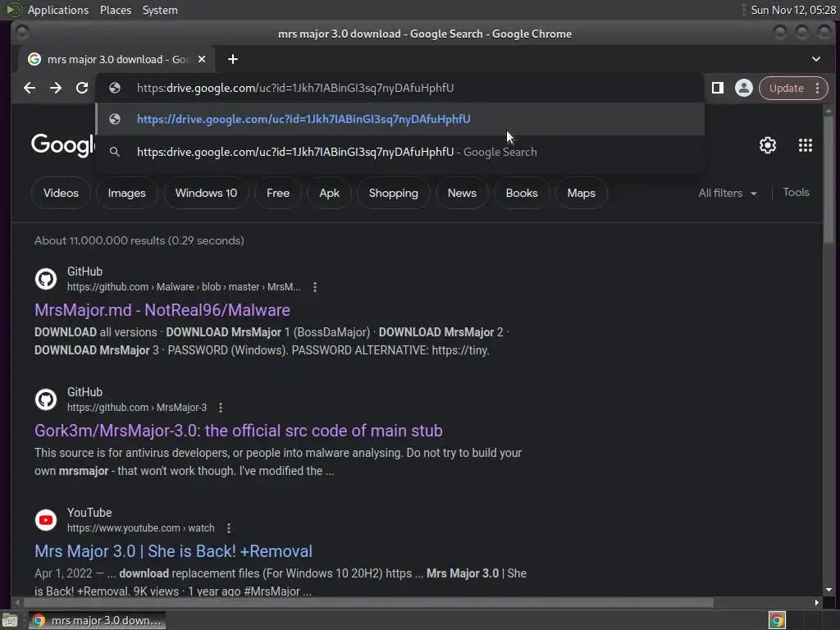
Task: Click the scroll right arrow
Action: click(816, 603)
